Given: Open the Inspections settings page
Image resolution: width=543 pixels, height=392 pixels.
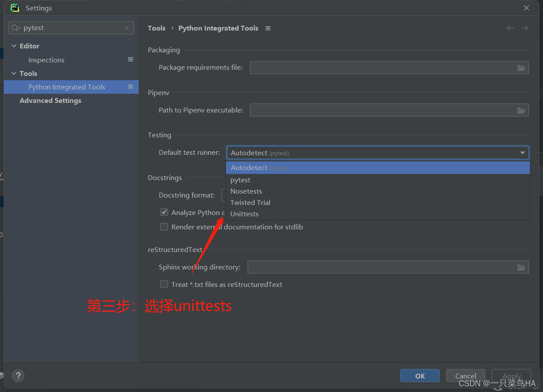Looking at the screenshot, I should [46, 60].
